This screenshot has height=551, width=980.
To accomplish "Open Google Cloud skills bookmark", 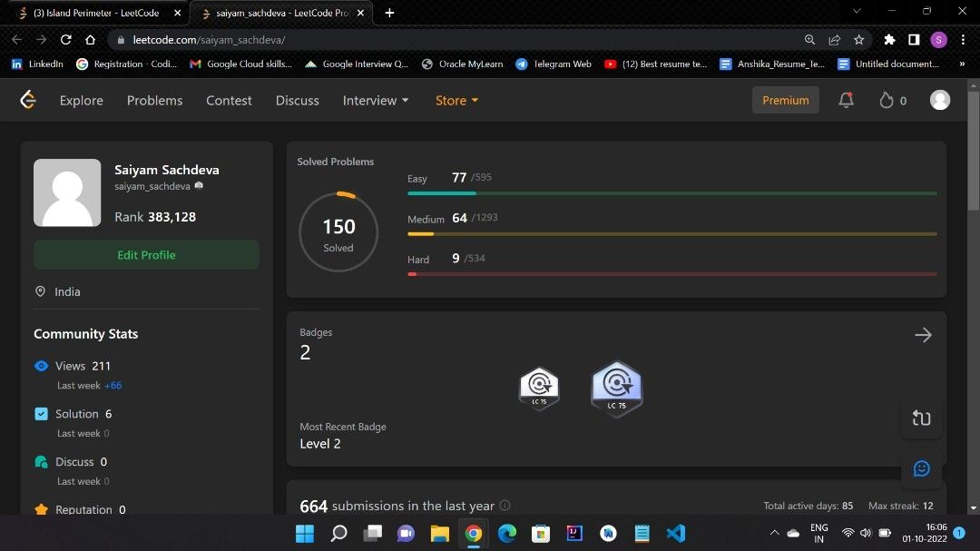I will [x=240, y=64].
